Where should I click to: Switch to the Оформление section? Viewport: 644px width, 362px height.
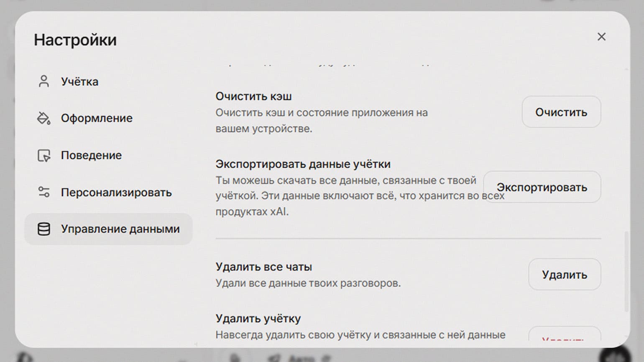[97, 118]
